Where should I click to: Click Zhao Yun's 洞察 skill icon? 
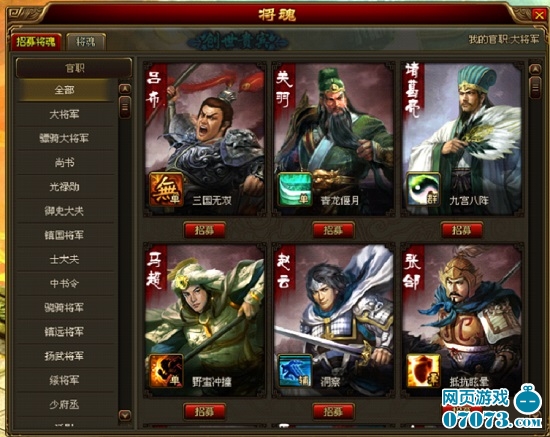point(295,371)
